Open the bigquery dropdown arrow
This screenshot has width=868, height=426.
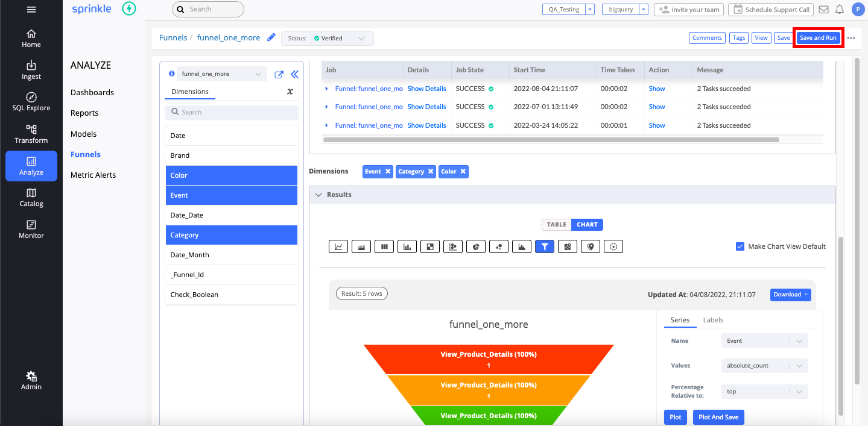coord(644,10)
